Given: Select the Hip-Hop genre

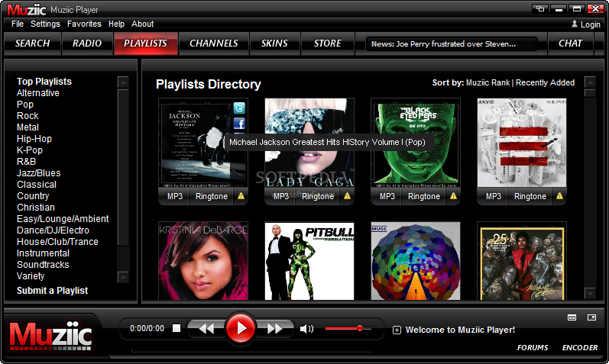Looking at the screenshot, I should [34, 139].
